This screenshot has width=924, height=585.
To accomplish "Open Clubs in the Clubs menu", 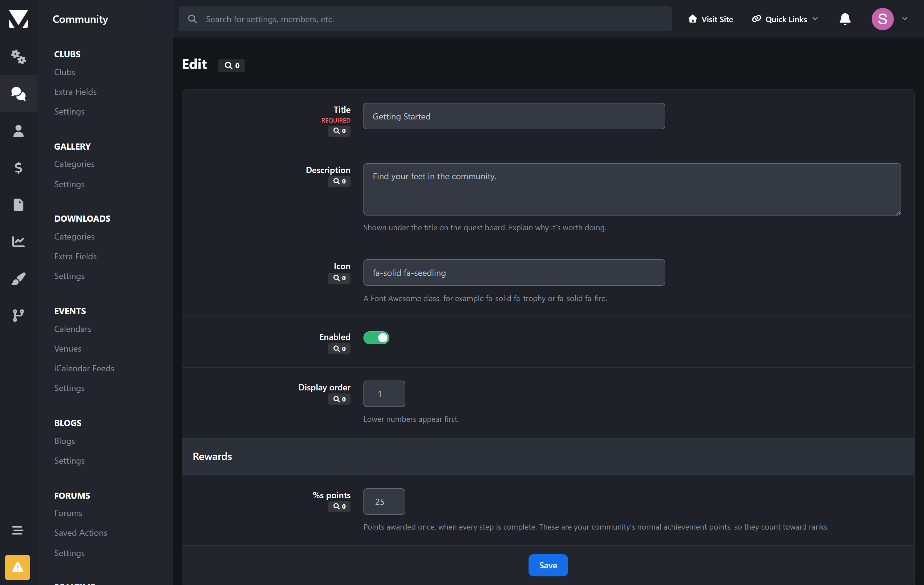I will click(65, 72).
